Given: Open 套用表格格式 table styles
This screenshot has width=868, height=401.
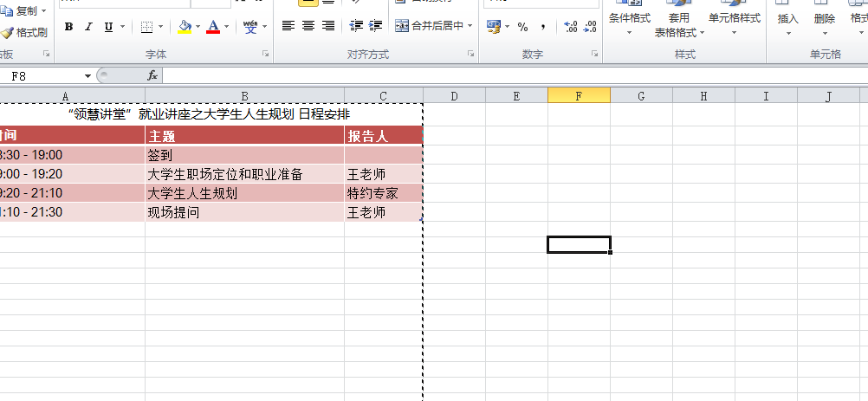Looking at the screenshot, I should click(679, 19).
